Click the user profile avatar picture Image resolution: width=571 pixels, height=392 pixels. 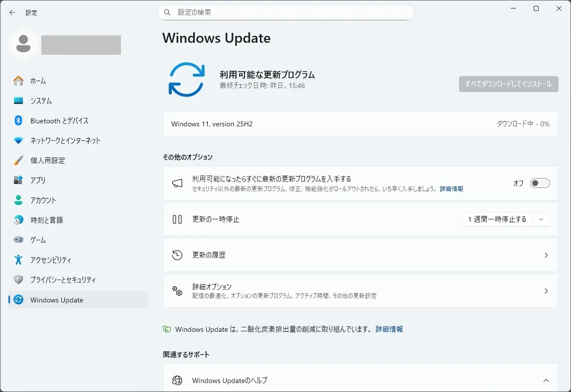click(x=23, y=44)
